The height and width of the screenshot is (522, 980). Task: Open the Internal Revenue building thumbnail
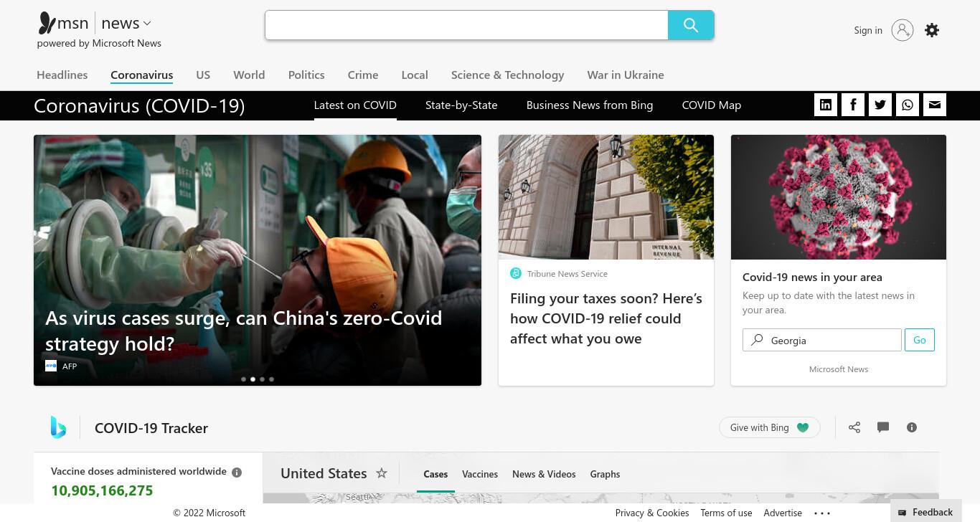(x=606, y=197)
